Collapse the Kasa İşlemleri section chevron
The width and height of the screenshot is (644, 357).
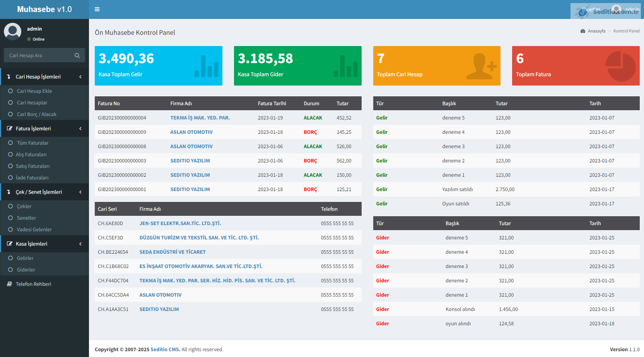coord(80,244)
